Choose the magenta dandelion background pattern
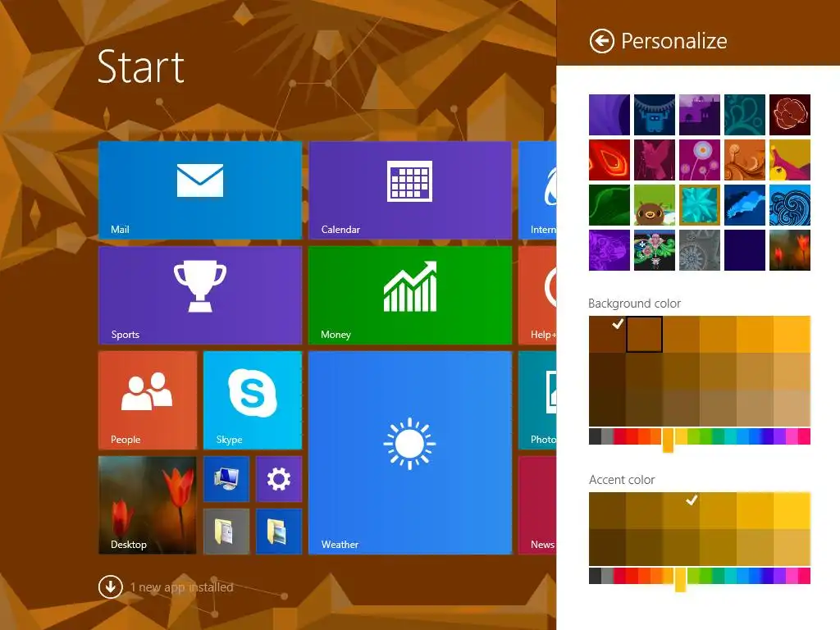840x630 pixels. [x=699, y=160]
